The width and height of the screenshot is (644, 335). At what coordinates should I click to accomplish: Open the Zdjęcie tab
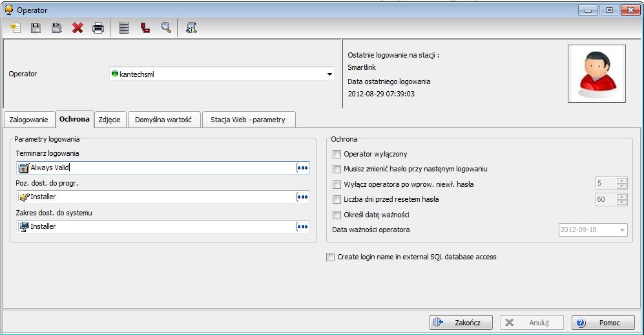click(110, 120)
